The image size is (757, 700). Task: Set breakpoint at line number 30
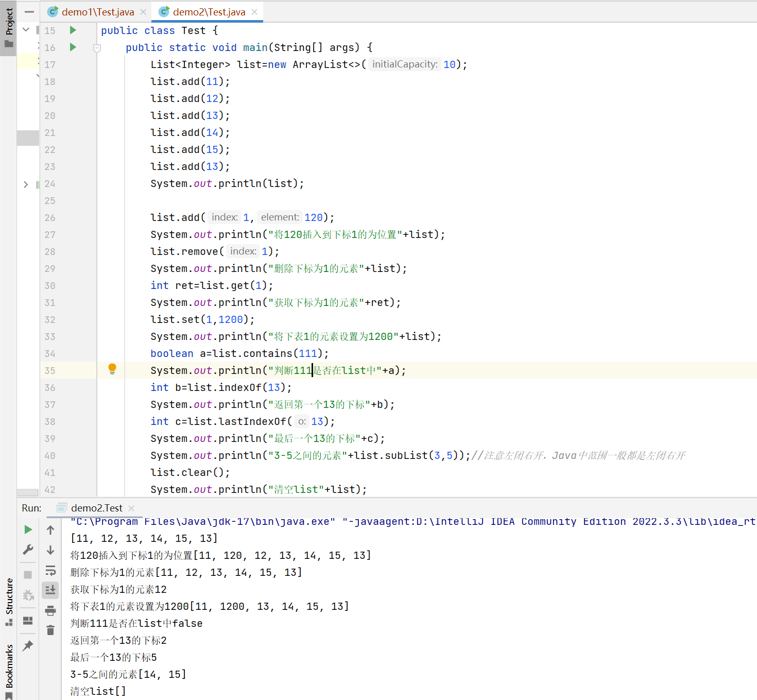(x=50, y=286)
